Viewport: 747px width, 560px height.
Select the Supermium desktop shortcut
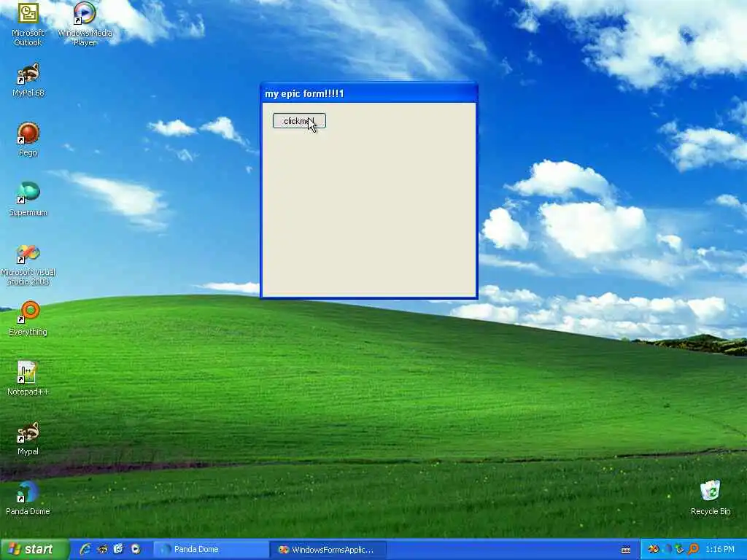28,200
